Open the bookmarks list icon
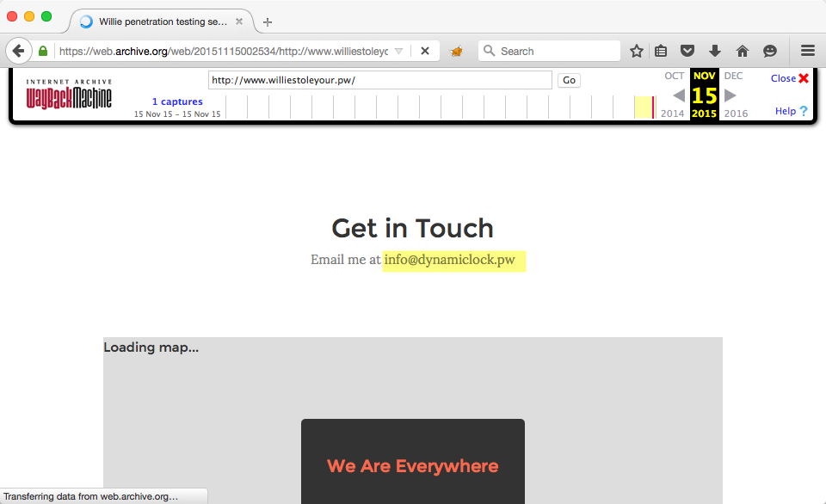The image size is (826, 504). point(661,51)
